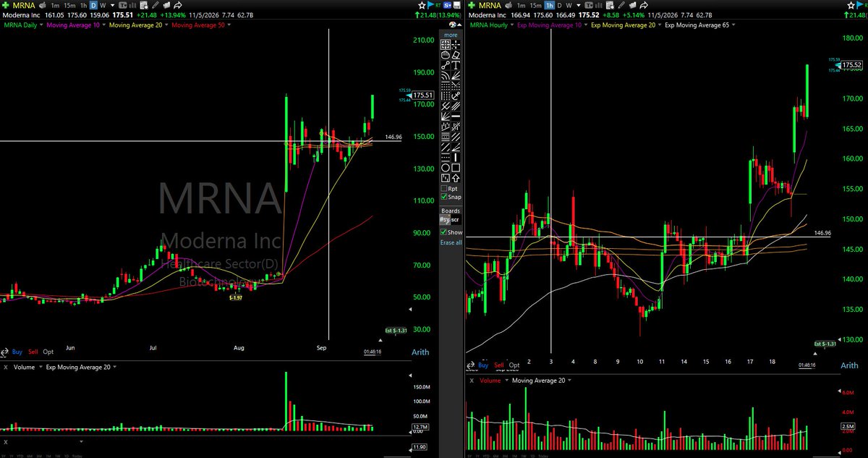Screen dimensions: 868x458
Task: Click MRNA symbol in left chart header
Action: point(24,5)
